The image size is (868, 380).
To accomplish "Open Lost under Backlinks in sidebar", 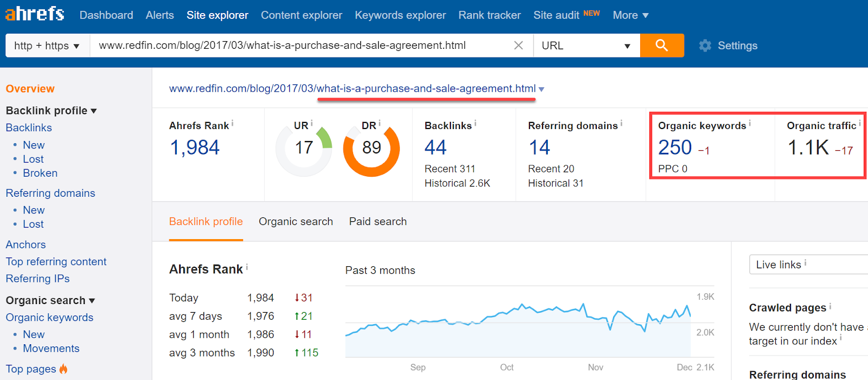I will click(33, 159).
